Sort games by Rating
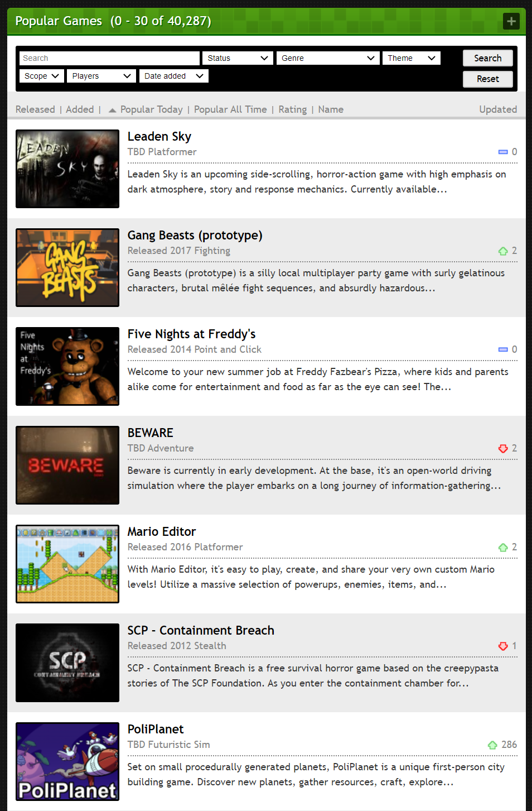The height and width of the screenshot is (811, 532). coord(293,109)
